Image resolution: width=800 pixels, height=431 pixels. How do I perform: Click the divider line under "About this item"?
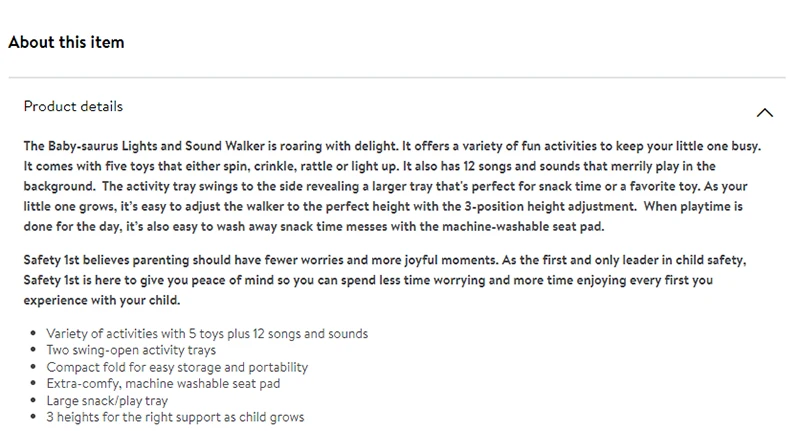(400, 77)
